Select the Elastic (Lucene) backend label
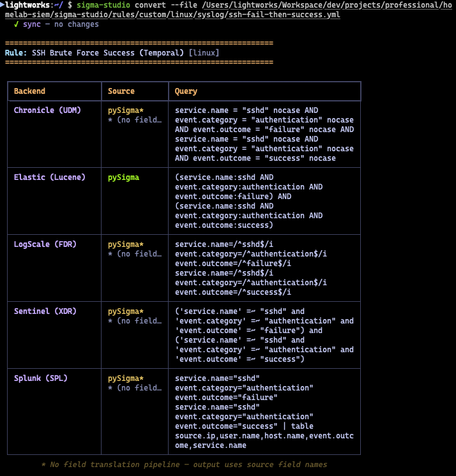The image size is (456, 476). tap(49, 177)
